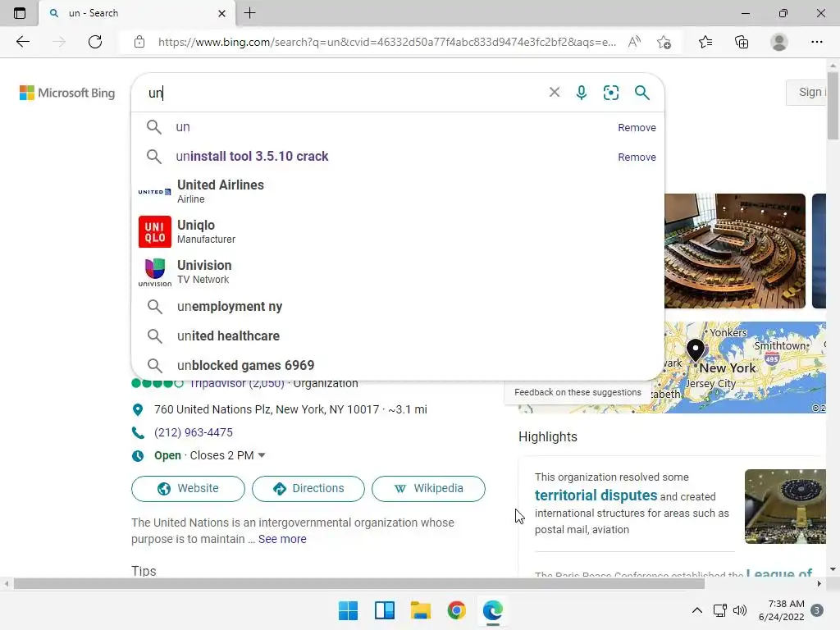840x630 pixels.
Task: Open Widgets from the taskbar
Action: [x=384, y=610]
